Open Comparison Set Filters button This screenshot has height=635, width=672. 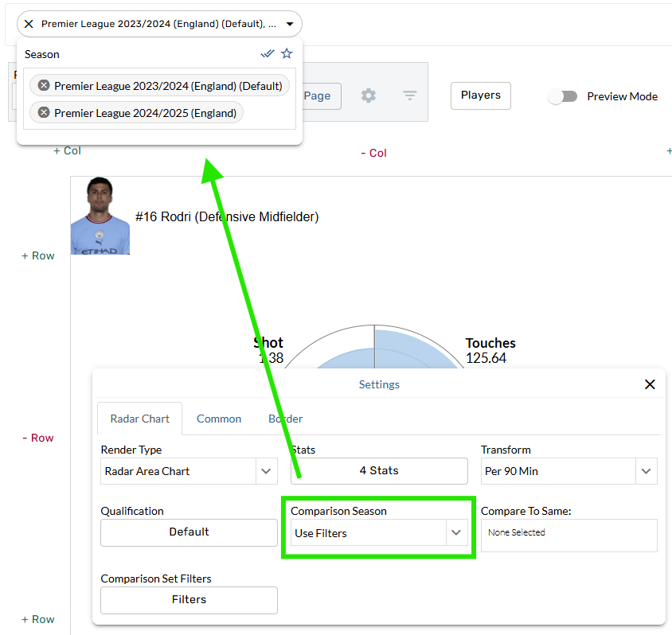click(189, 600)
